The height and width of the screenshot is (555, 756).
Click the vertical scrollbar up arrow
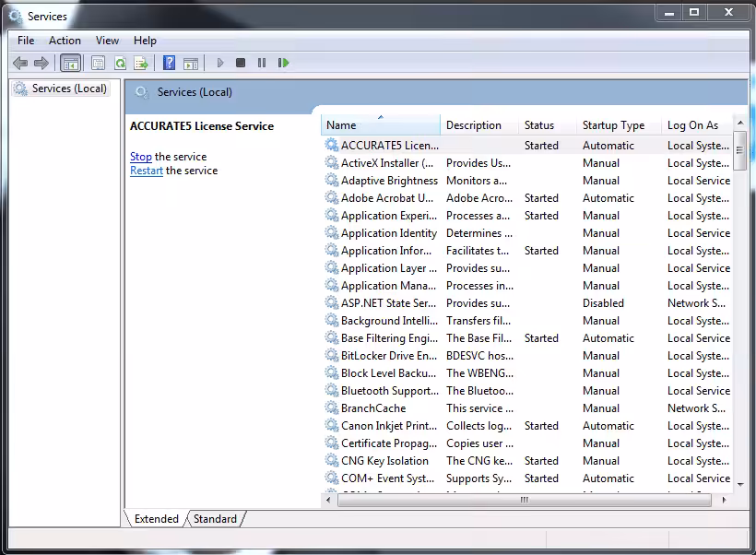[x=740, y=124]
